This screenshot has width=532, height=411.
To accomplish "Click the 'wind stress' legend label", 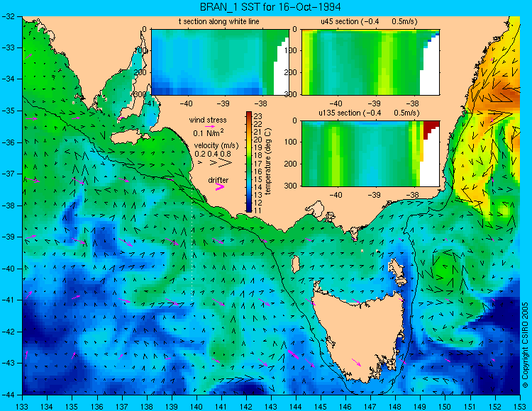I will point(208,120).
